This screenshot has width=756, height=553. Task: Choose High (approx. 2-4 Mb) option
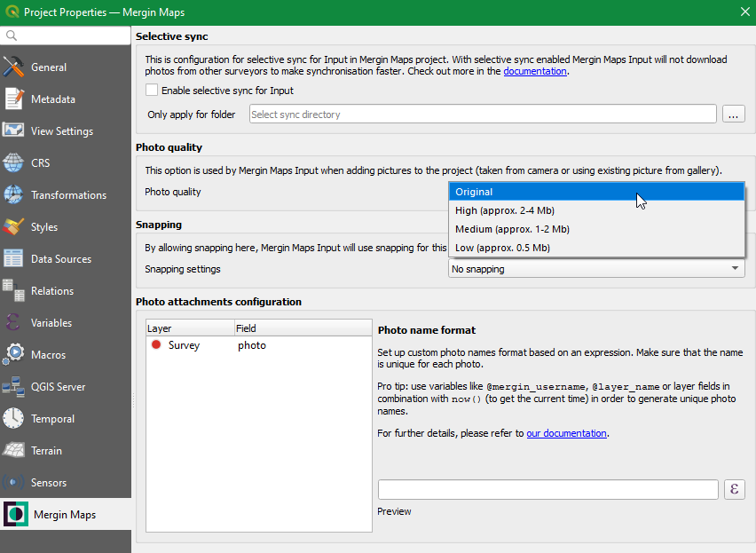pos(596,210)
